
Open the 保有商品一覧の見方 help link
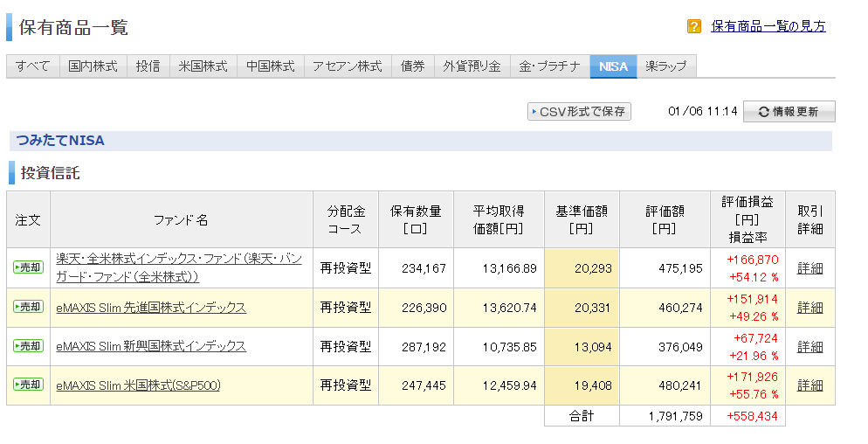click(x=768, y=26)
